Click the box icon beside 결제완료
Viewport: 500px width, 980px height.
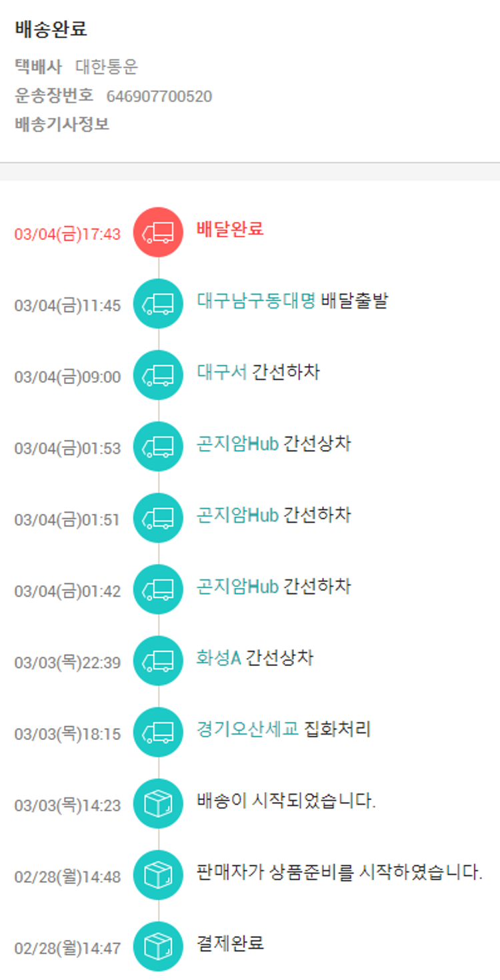coord(158,946)
